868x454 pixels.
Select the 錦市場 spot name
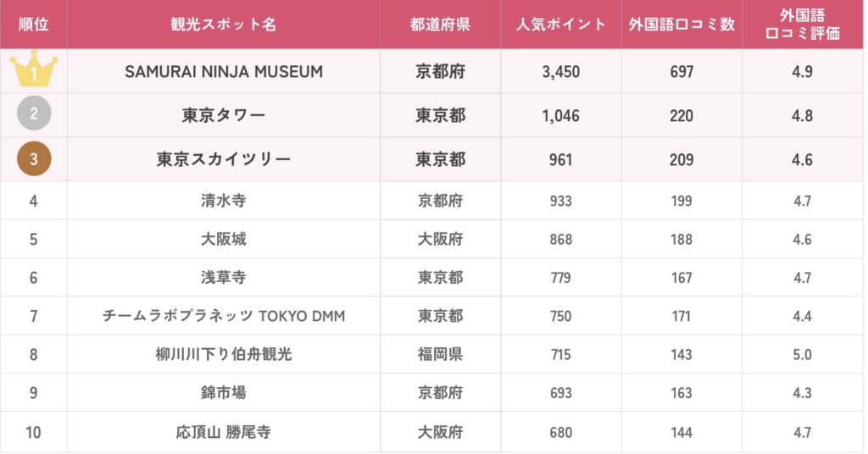click(224, 393)
